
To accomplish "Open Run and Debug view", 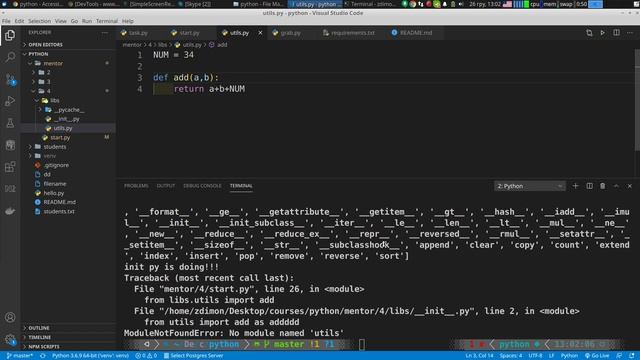I will pyautogui.click(x=10, y=101).
